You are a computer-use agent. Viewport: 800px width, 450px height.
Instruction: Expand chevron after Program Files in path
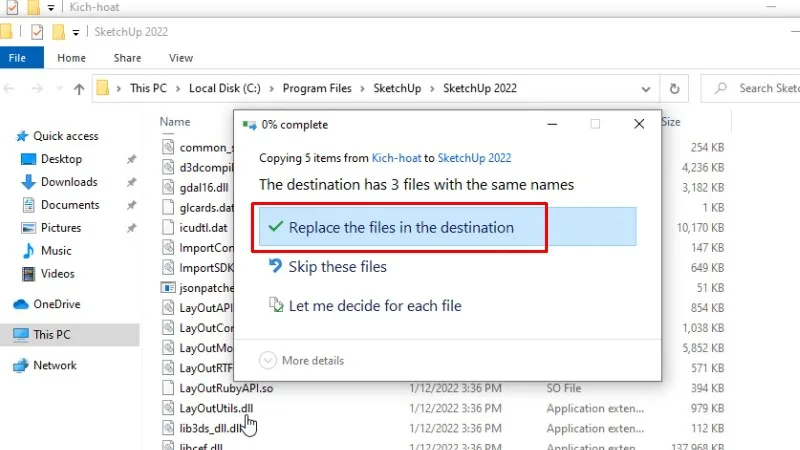[363, 89]
